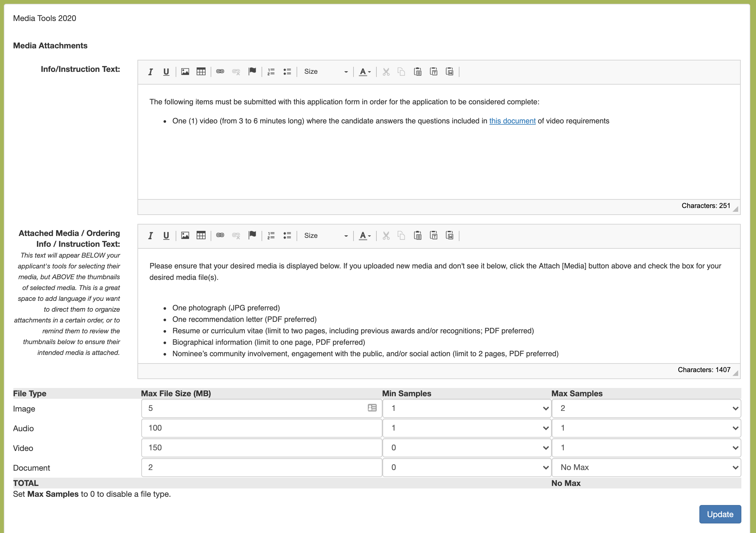Click unlink icon in Attached Media text editor
Viewport: 756px width, 533px height.
click(236, 236)
